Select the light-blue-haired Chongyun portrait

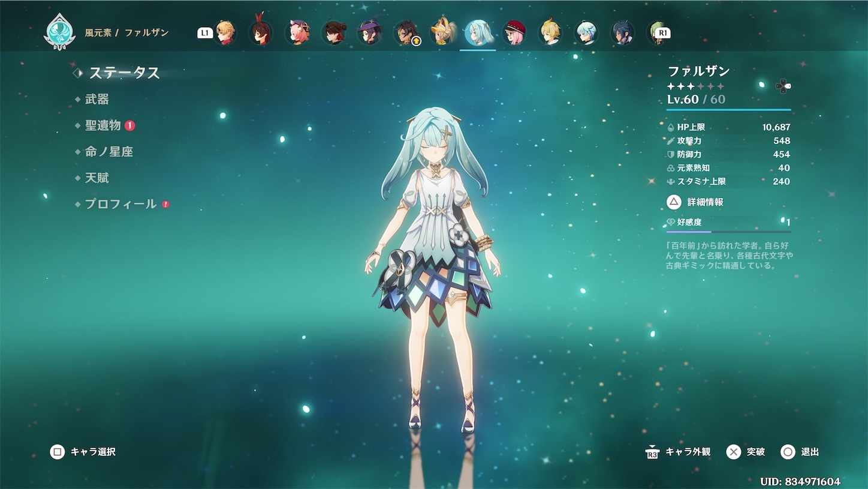[x=586, y=32]
